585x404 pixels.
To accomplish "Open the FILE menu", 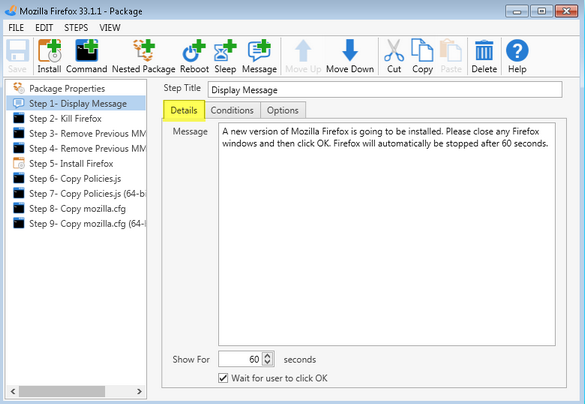I will coord(16,28).
